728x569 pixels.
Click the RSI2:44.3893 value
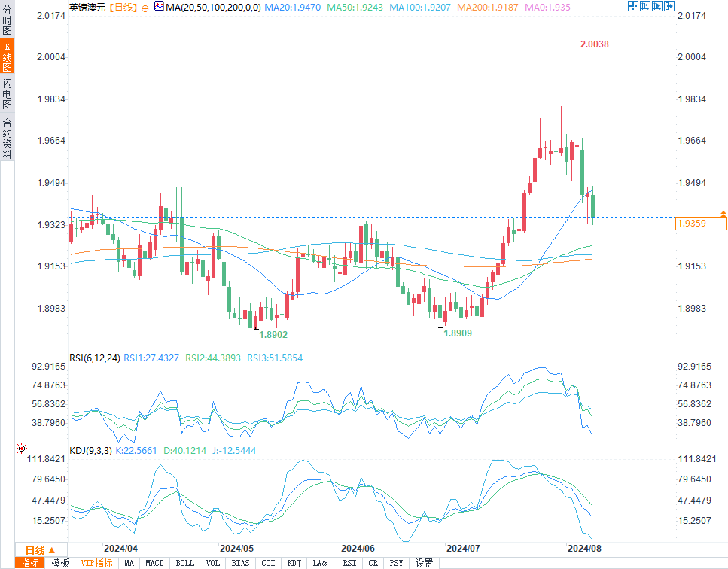(x=213, y=358)
